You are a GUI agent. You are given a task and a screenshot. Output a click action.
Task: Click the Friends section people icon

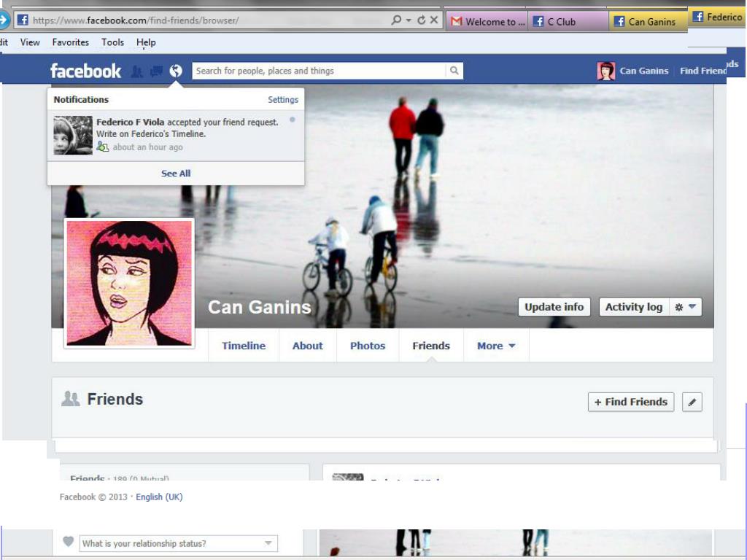(71, 399)
